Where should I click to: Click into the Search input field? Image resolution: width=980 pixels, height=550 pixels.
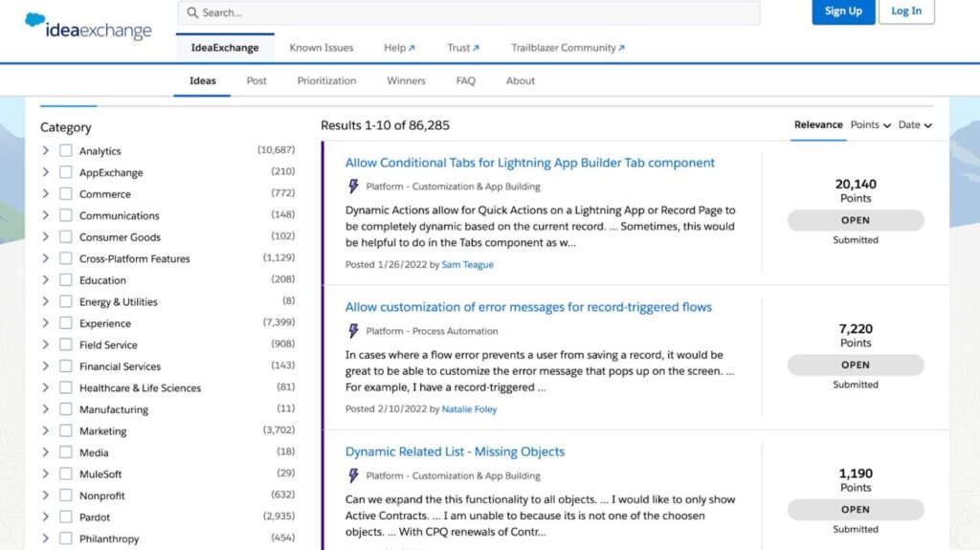point(469,12)
